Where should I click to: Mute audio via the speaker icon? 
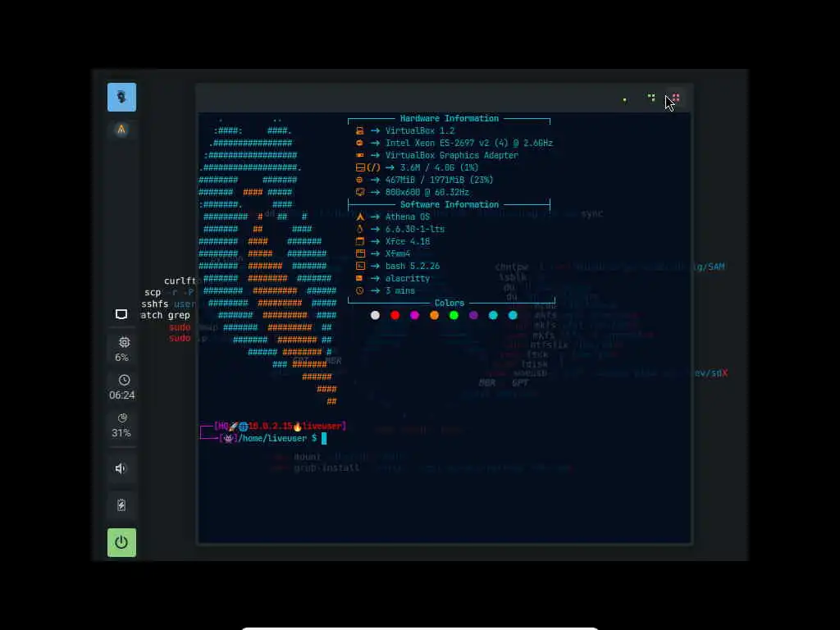point(121,468)
